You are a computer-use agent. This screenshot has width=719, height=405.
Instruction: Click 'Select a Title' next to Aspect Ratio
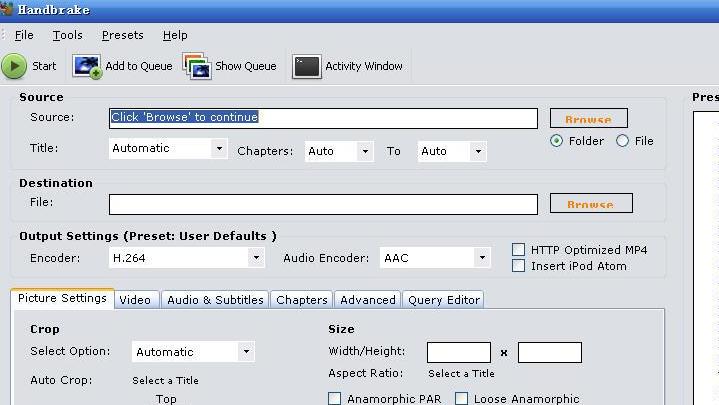click(461, 374)
